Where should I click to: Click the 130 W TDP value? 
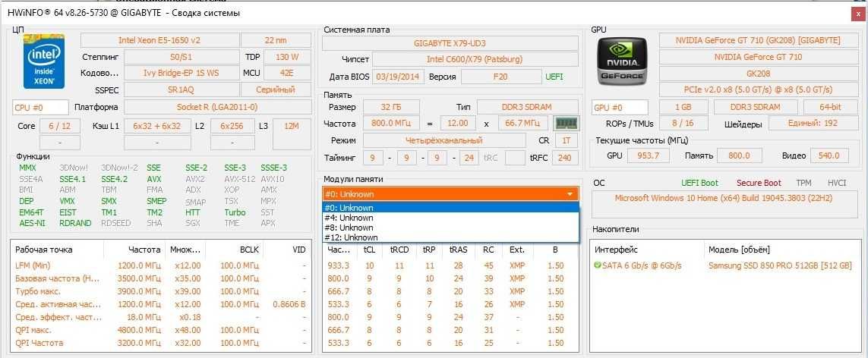(287, 57)
